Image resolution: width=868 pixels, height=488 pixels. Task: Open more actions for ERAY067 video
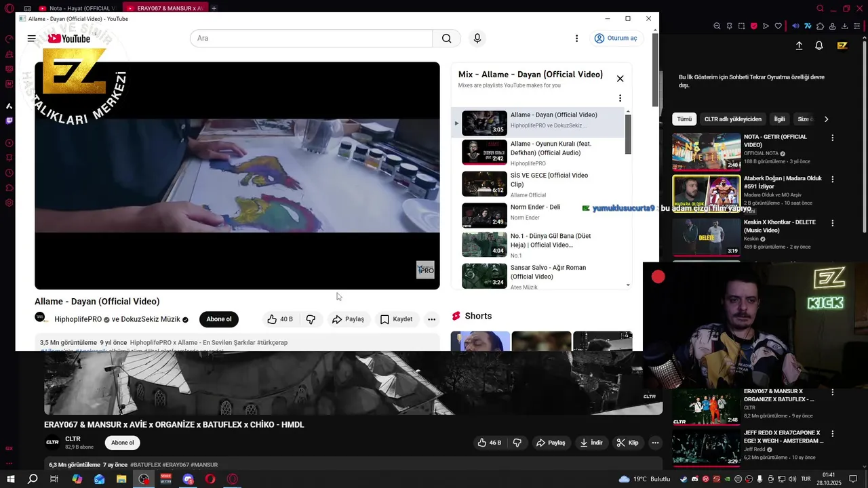click(655, 443)
